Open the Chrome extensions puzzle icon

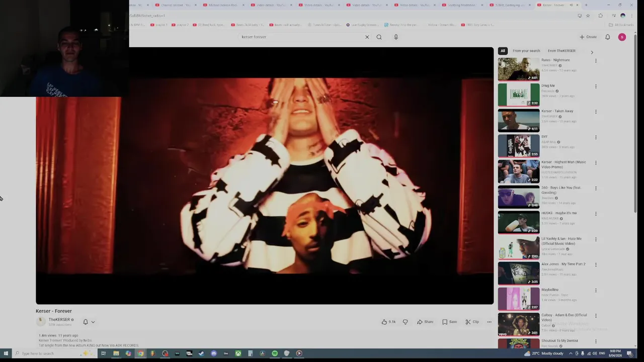(600, 16)
